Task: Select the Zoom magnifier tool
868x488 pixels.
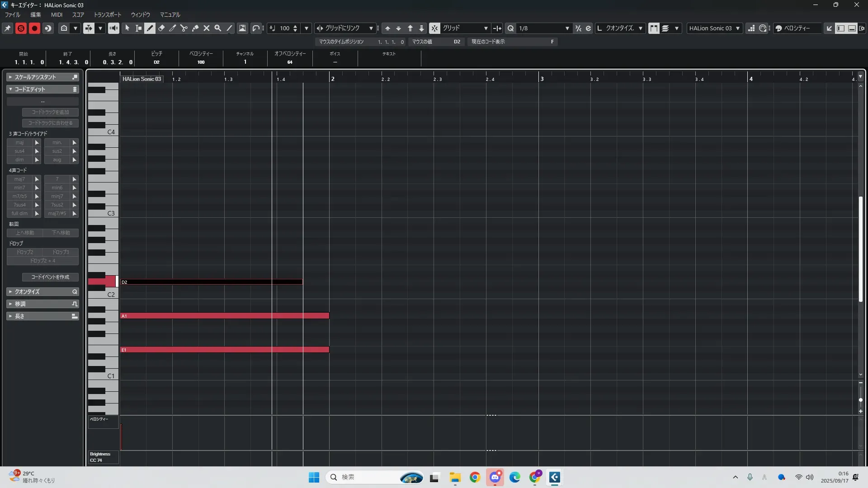Action: click(x=218, y=28)
